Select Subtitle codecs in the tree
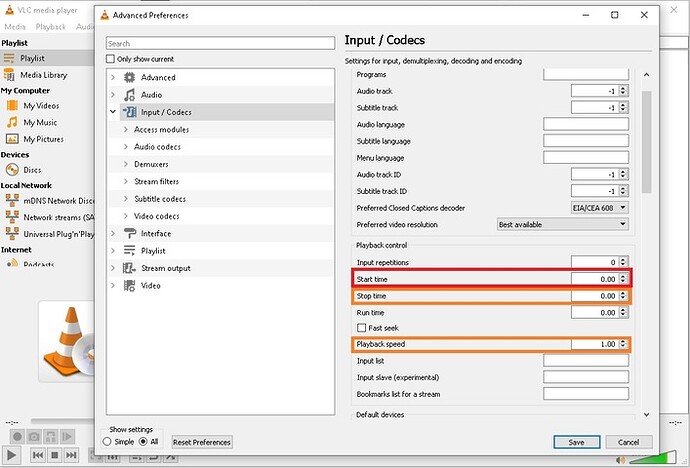The image size is (690, 468). tap(160, 199)
